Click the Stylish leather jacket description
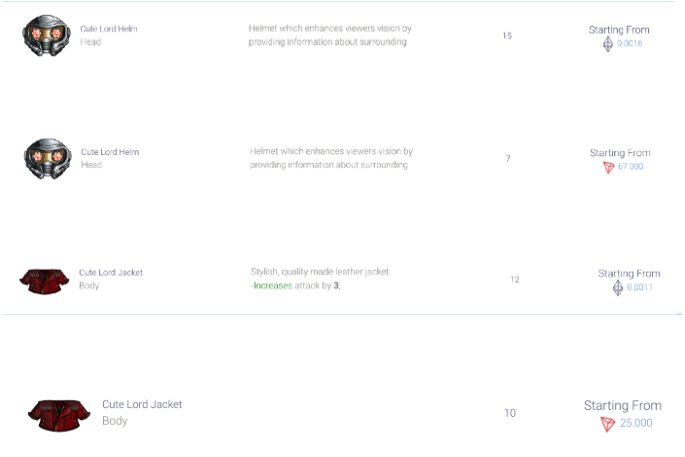 (319, 272)
